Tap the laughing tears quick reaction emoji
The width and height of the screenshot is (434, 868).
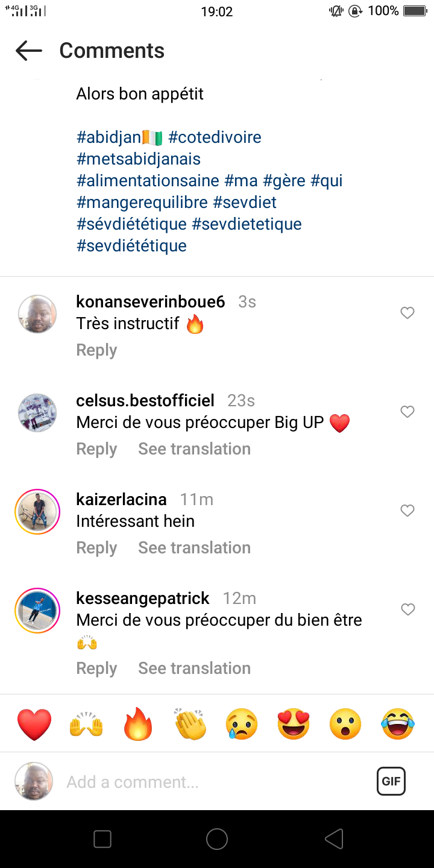tap(398, 724)
